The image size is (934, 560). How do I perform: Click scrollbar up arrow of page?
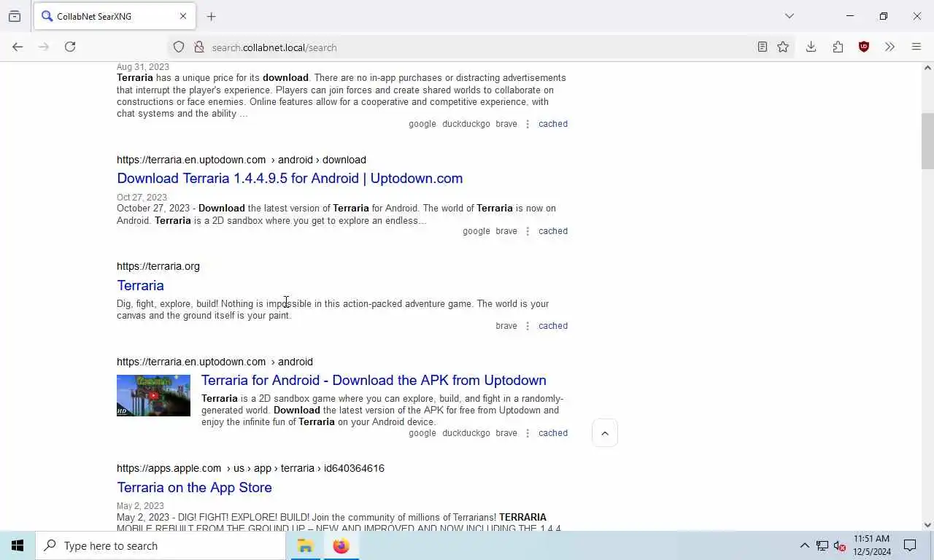[x=927, y=68]
